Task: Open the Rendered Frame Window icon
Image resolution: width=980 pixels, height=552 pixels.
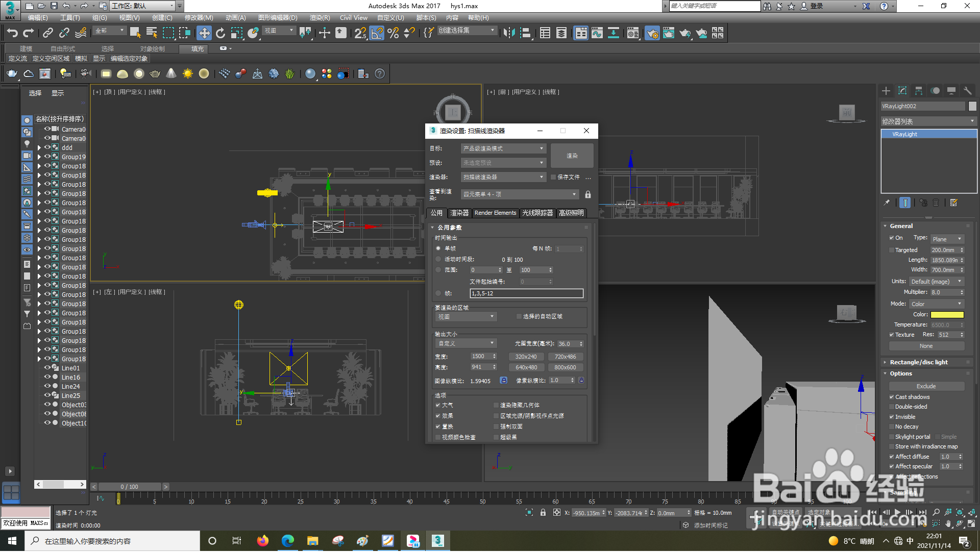Action: pos(669,34)
